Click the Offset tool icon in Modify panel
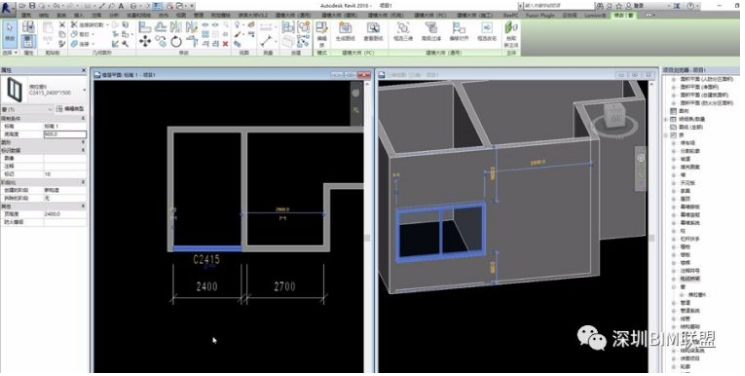This screenshot has height=376, width=745. tap(161, 27)
